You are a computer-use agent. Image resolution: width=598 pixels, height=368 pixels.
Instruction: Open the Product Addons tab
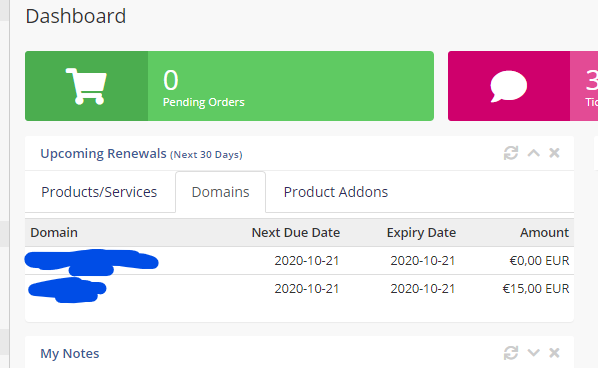(x=336, y=192)
